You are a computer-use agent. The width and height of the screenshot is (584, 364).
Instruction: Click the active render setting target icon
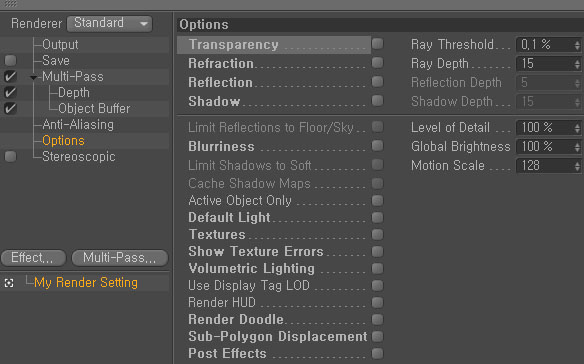click(9, 283)
